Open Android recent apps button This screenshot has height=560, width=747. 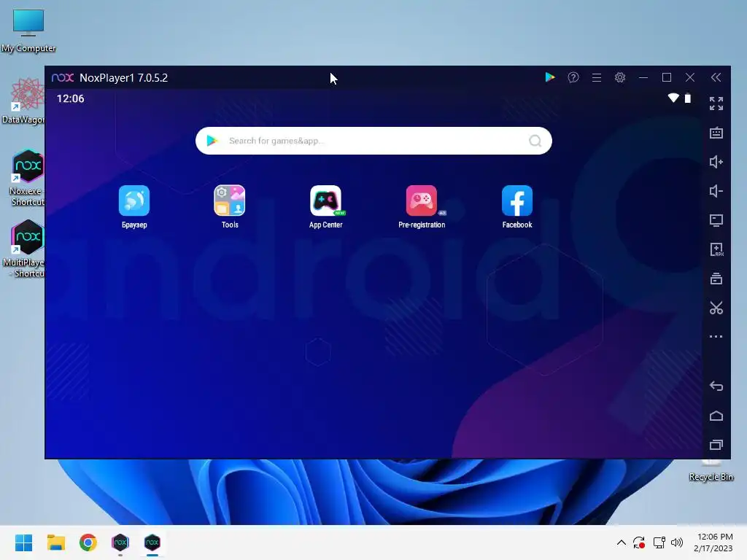pos(716,445)
